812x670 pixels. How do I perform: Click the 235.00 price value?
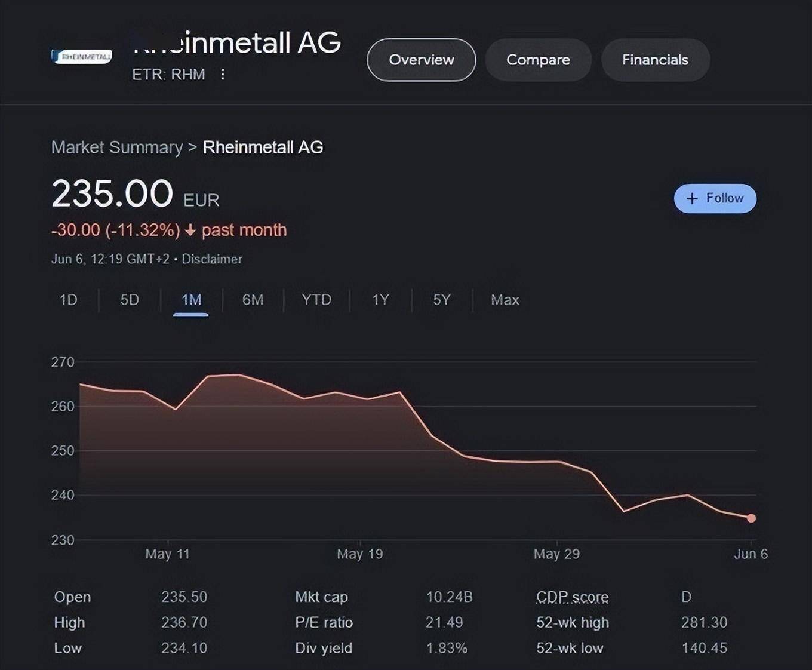[x=112, y=194]
